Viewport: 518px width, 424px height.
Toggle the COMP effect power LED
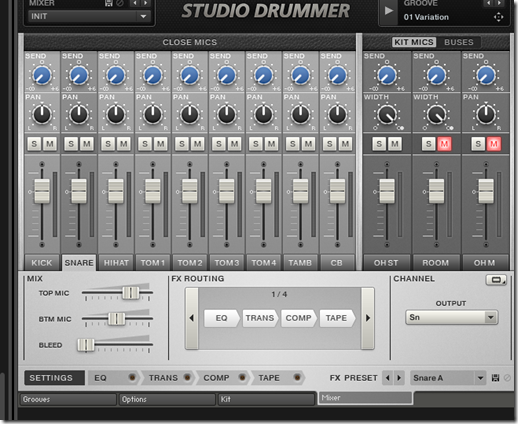242,377
